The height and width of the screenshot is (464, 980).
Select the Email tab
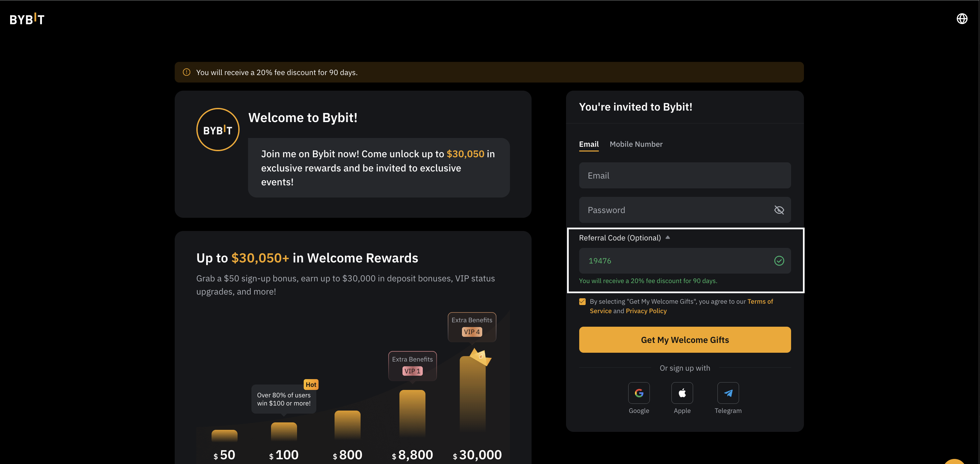click(x=589, y=144)
